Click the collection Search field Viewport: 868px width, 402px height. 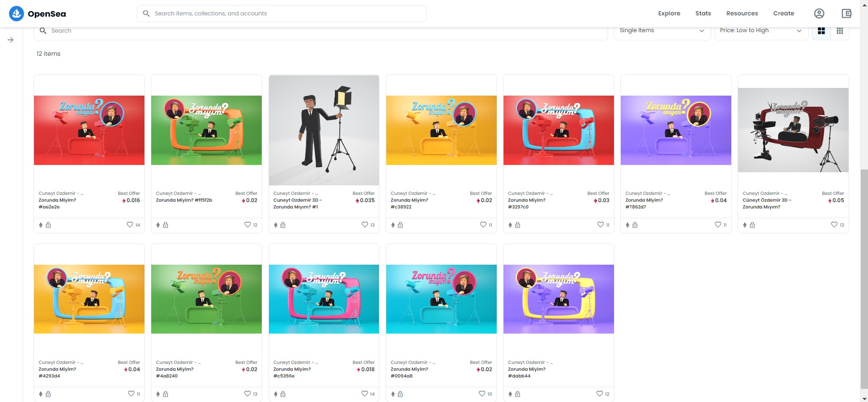tap(321, 31)
